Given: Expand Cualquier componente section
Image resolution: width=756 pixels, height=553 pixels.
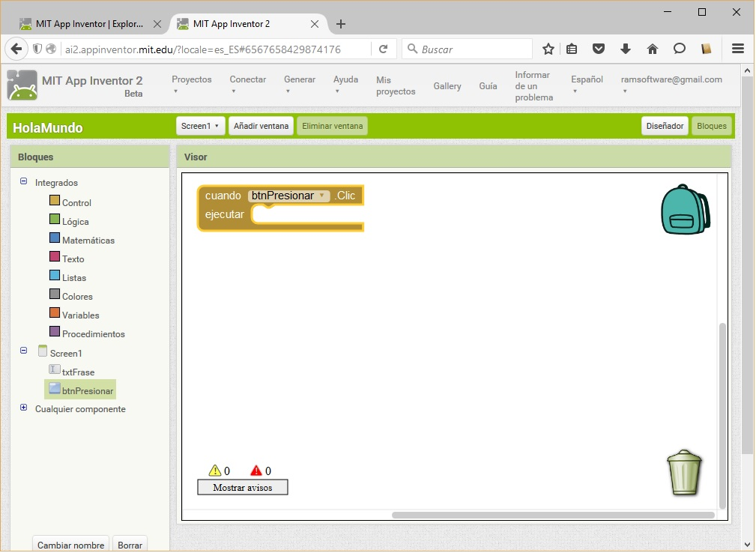Looking at the screenshot, I should point(23,408).
